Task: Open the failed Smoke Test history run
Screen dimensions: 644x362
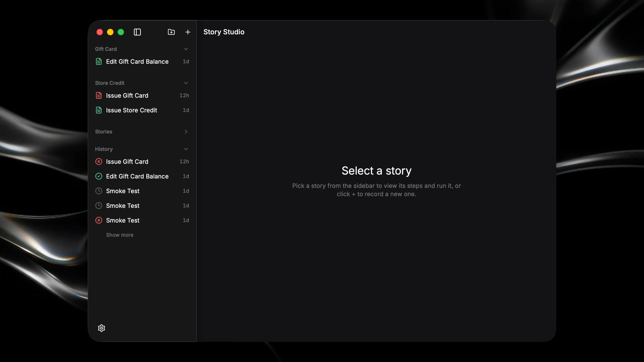Action: 142,220
